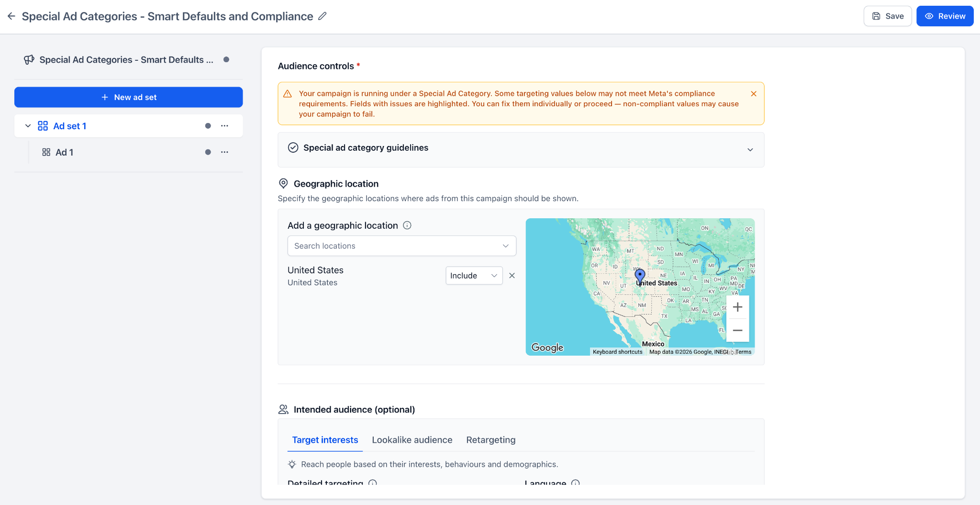This screenshot has height=505, width=980.
Task: Open Ad 1 more options menu
Action: point(224,152)
